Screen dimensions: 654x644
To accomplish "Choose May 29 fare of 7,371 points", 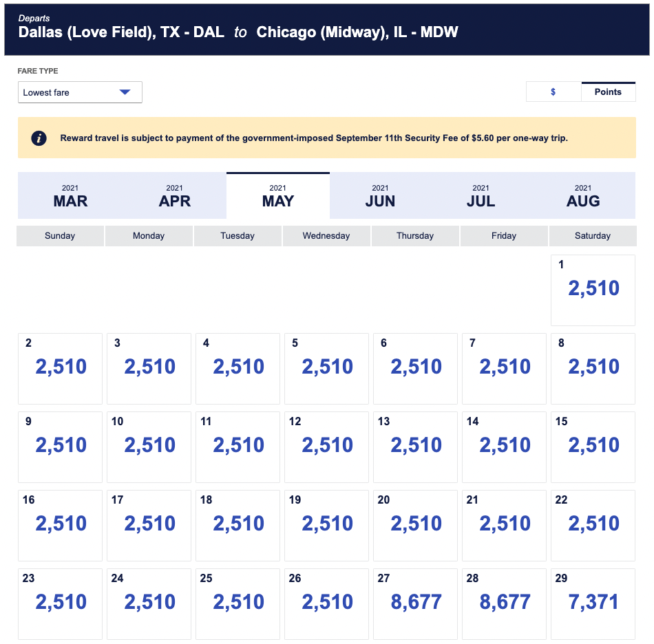I will coord(593,603).
